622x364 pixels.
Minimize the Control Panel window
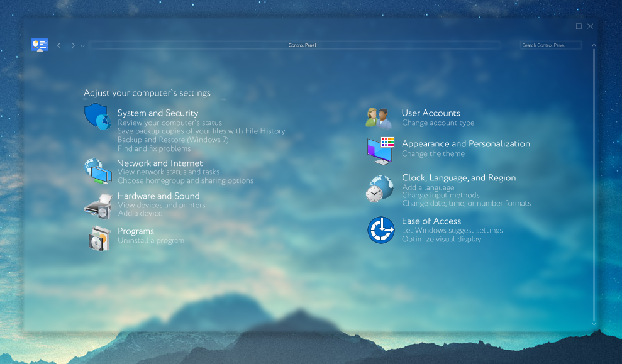[x=567, y=26]
